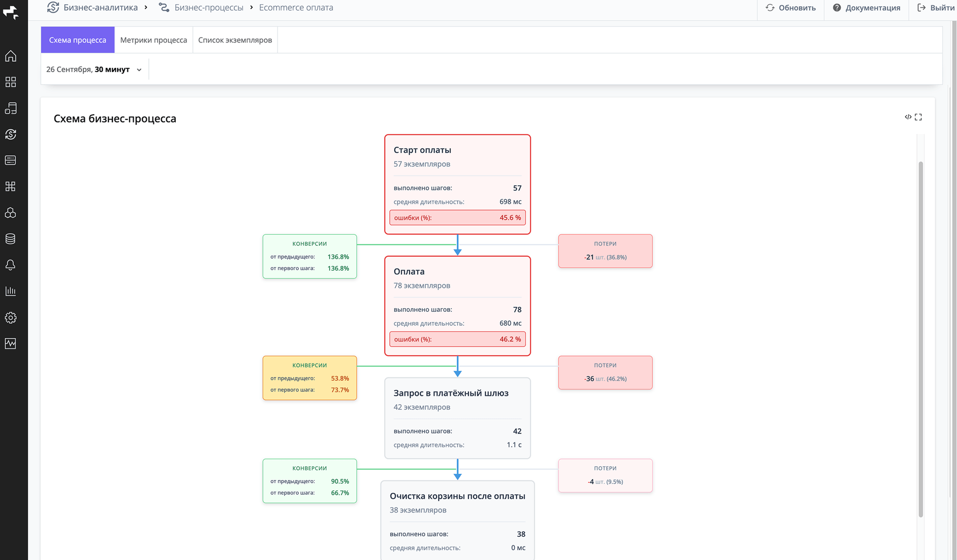Open the business analytics sidebar icon
The width and height of the screenshot is (957, 560).
coord(11,135)
